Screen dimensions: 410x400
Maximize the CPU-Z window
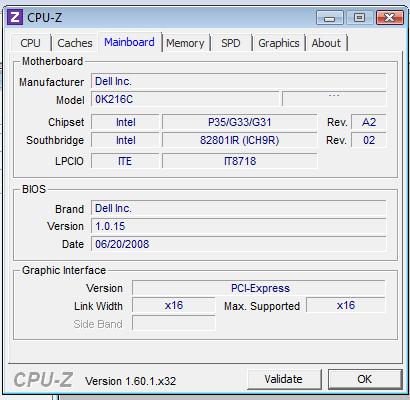coord(359,17)
